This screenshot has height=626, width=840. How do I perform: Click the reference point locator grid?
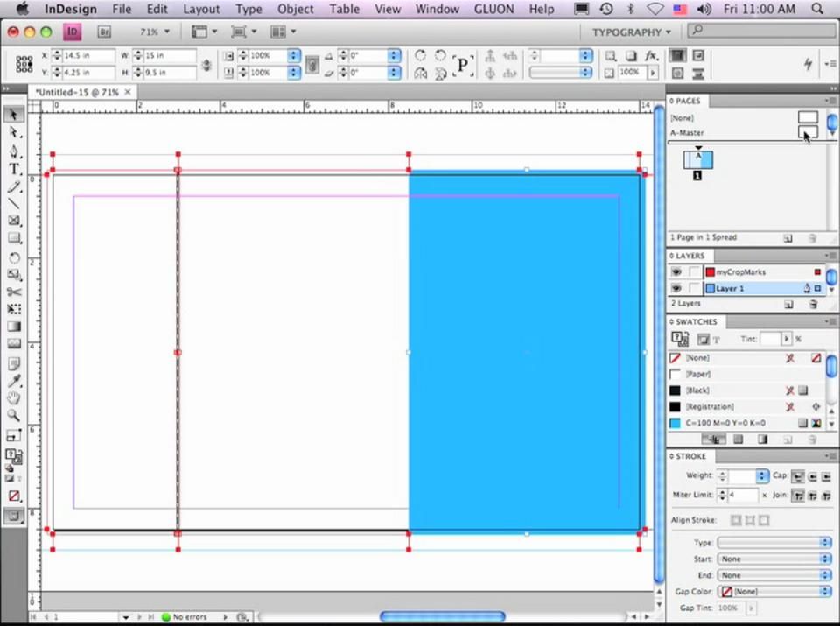(x=24, y=64)
